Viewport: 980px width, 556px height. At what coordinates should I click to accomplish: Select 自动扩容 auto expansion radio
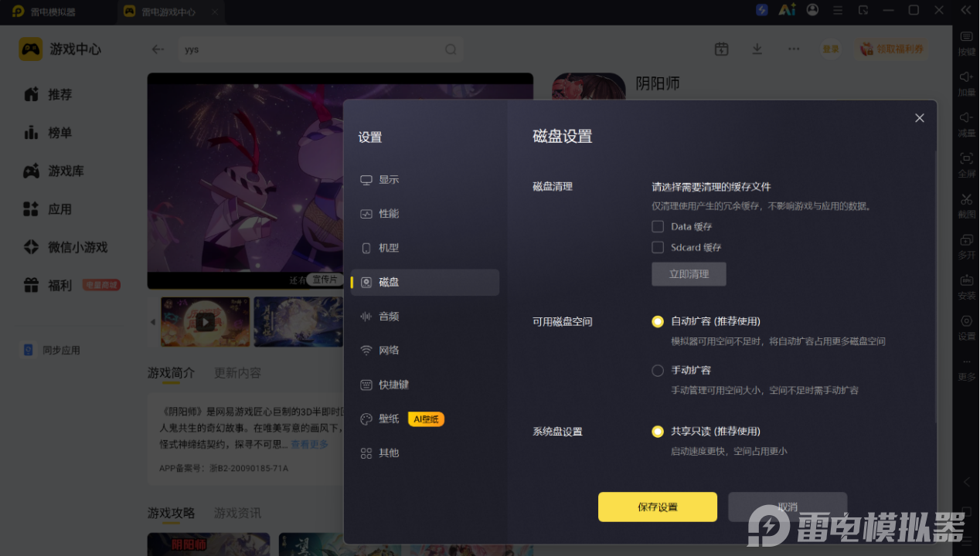click(658, 321)
